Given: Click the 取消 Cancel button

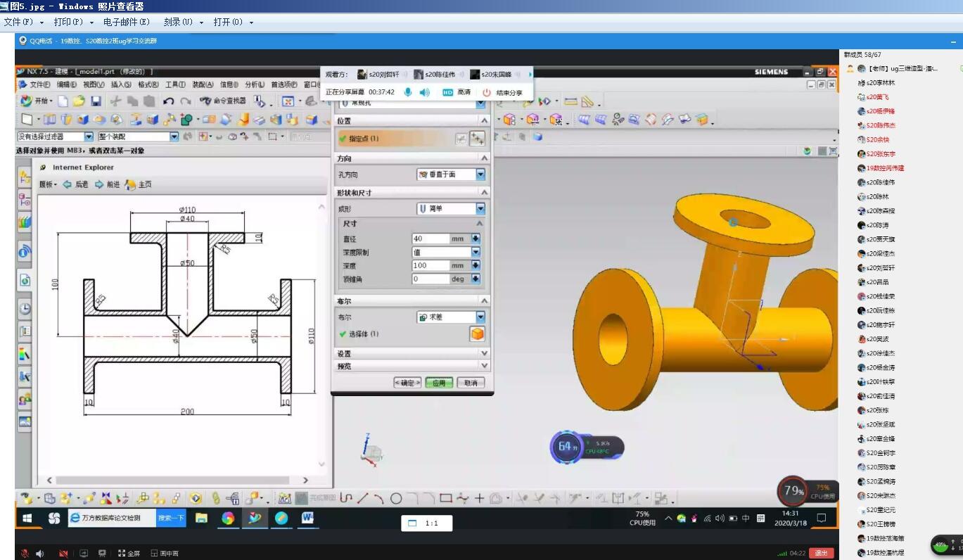Looking at the screenshot, I should [x=471, y=383].
